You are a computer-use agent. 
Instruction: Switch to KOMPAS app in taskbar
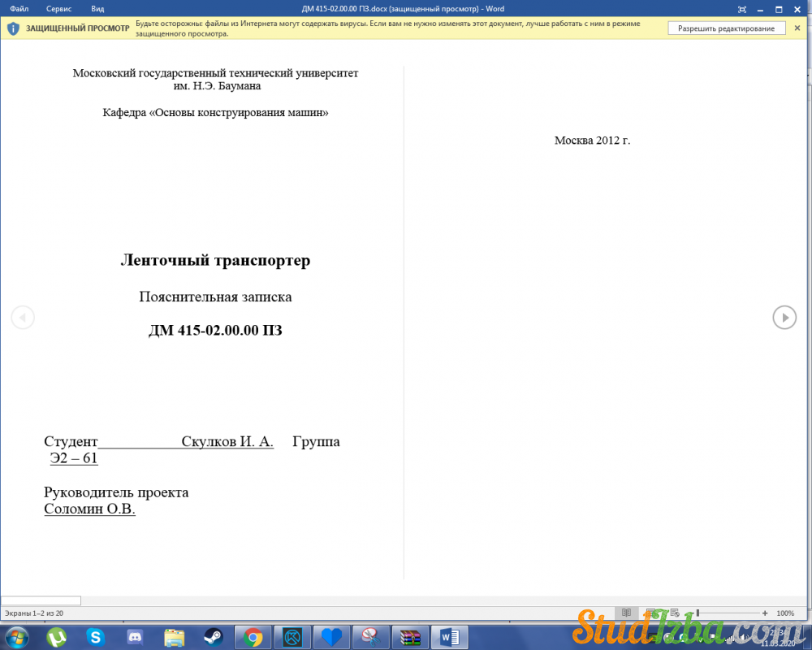coord(292,637)
